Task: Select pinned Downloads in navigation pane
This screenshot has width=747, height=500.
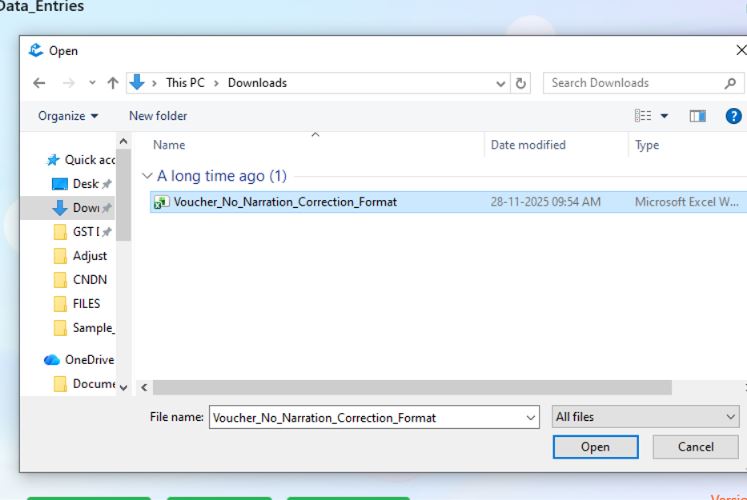Action: pyautogui.click(x=86, y=208)
